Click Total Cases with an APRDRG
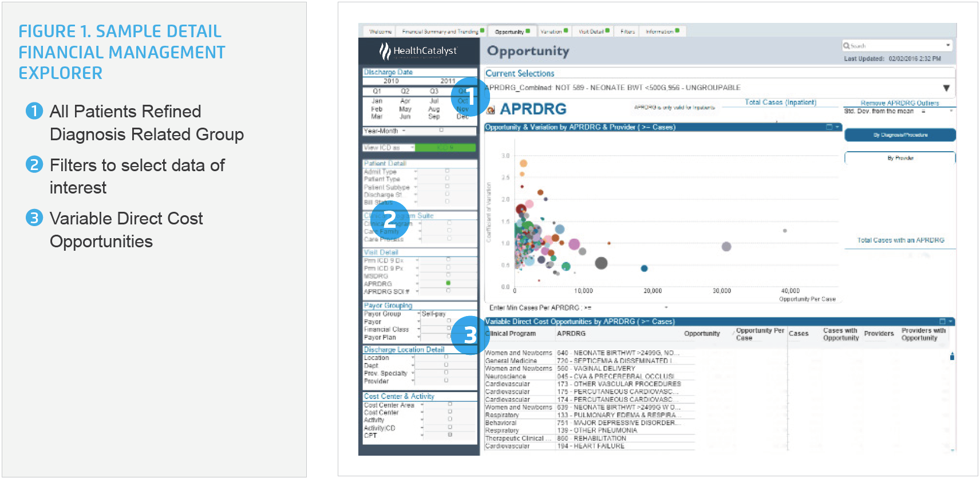The image size is (980, 478). coord(900,240)
